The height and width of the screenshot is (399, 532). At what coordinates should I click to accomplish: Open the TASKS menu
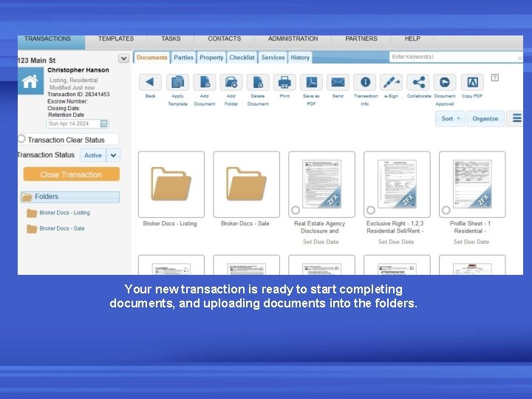(x=171, y=38)
